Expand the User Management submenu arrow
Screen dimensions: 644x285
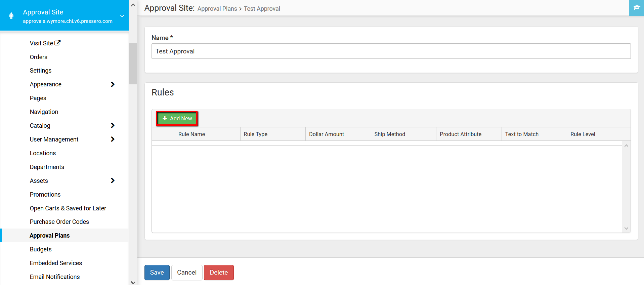tap(113, 139)
